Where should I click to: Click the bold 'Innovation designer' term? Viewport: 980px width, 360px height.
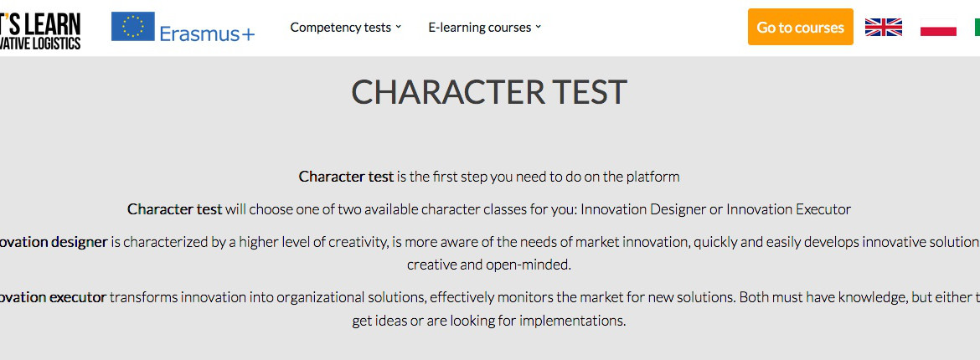tap(54, 242)
